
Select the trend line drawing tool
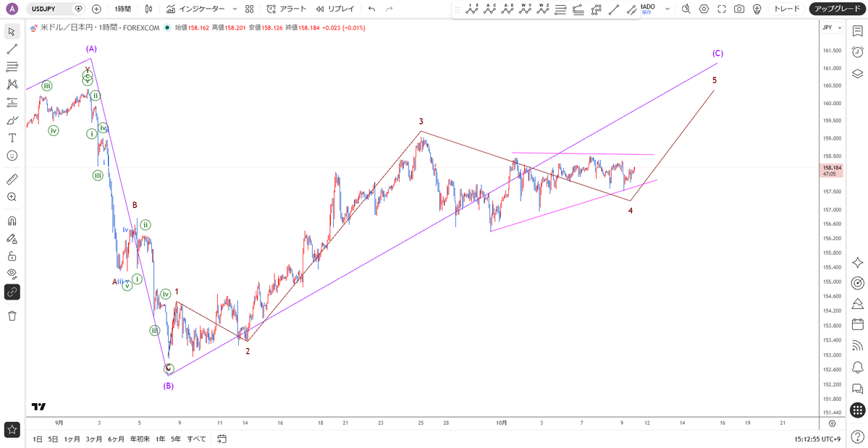(x=12, y=49)
